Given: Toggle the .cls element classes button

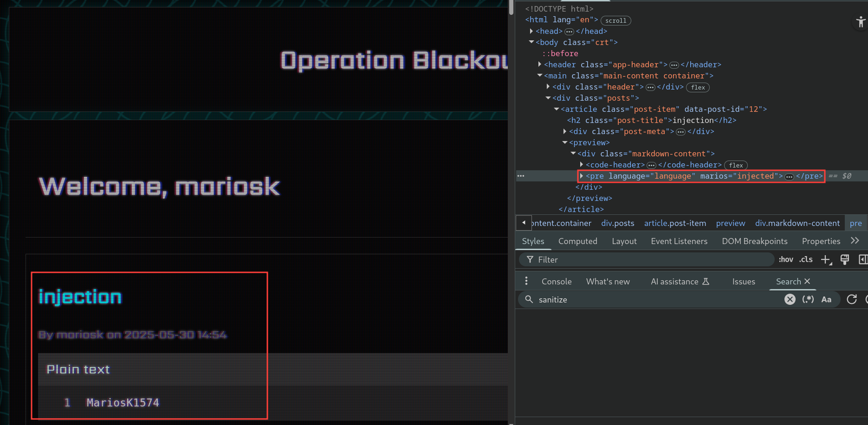Looking at the screenshot, I should [806, 260].
